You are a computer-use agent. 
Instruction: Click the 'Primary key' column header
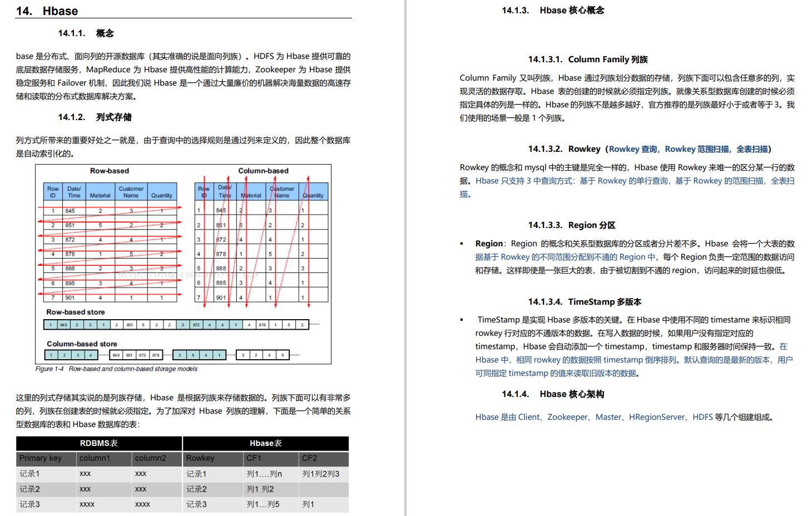click(46, 459)
